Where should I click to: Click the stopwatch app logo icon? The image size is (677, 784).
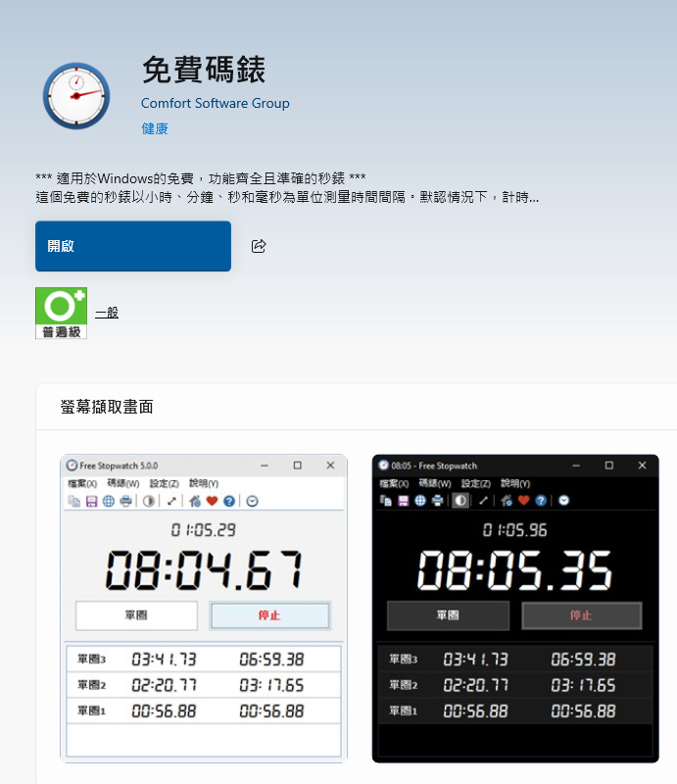pyautogui.click(x=76, y=96)
